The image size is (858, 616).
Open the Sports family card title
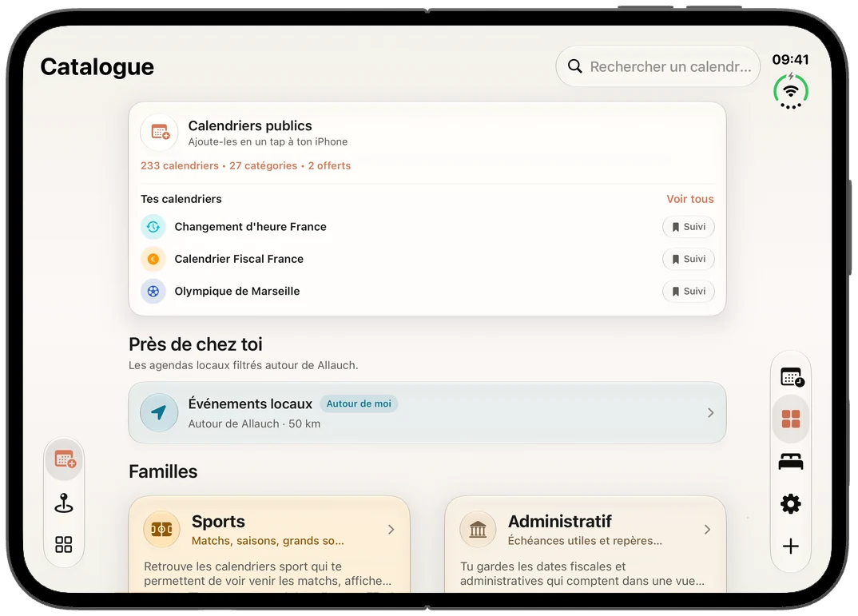(218, 522)
